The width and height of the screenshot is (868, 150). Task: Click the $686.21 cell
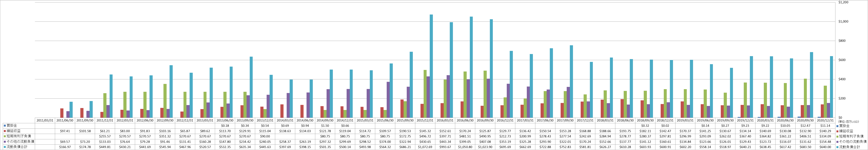[x=405, y=147]
